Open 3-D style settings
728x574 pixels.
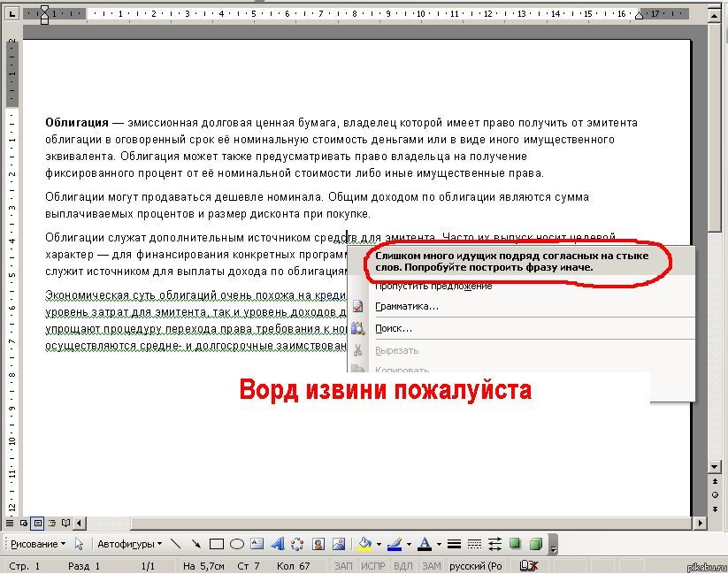(536, 544)
